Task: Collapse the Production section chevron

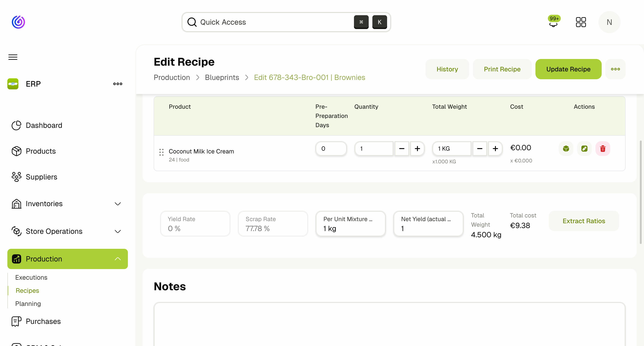Action: [118, 259]
